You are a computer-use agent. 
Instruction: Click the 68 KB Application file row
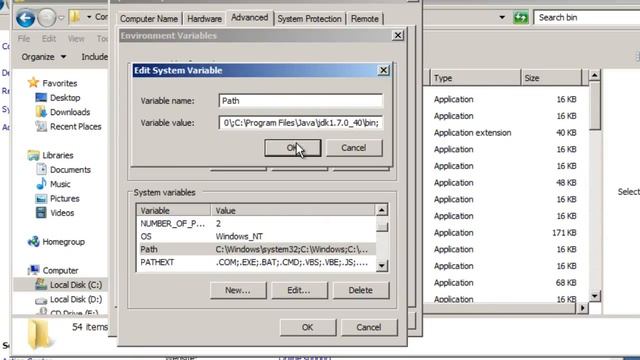(x=505, y=282)
